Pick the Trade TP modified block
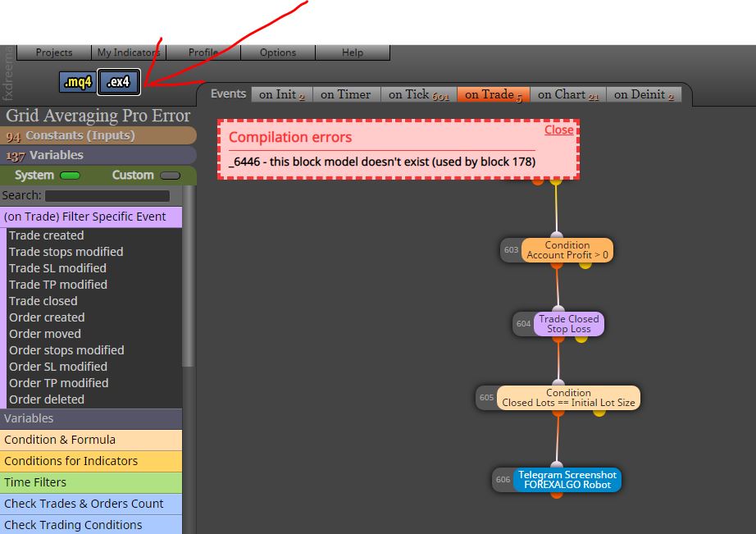Image resolution: width=756 pixels, height=534 pixels. click(x=58, y=285)
